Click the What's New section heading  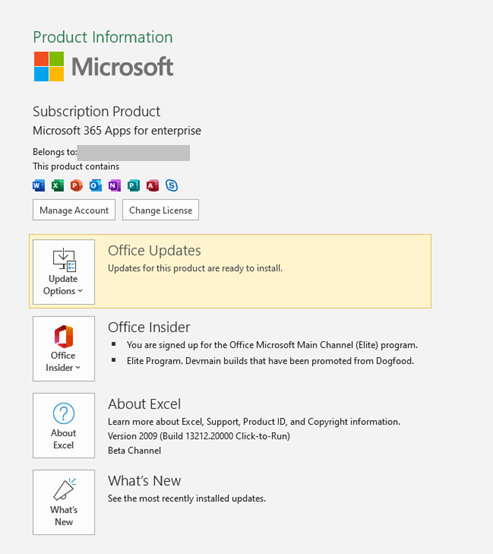[x=144, y=481]
